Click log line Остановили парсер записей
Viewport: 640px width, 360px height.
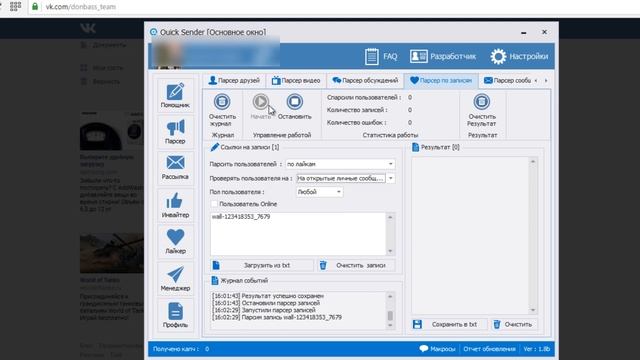266,303
